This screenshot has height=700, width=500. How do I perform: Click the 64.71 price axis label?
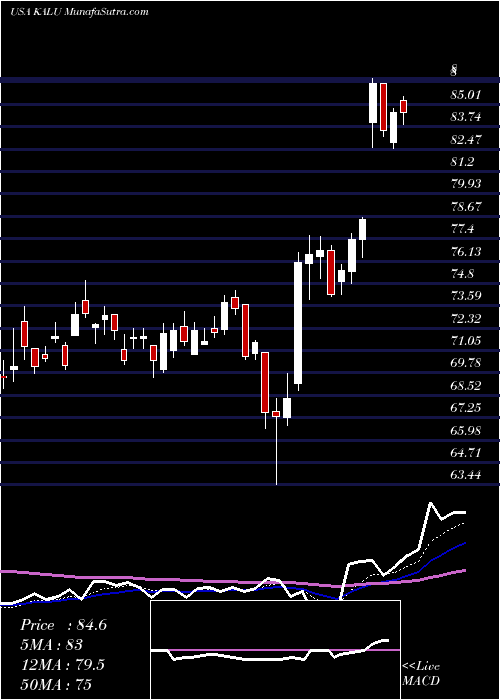click(x=466, y=453)
